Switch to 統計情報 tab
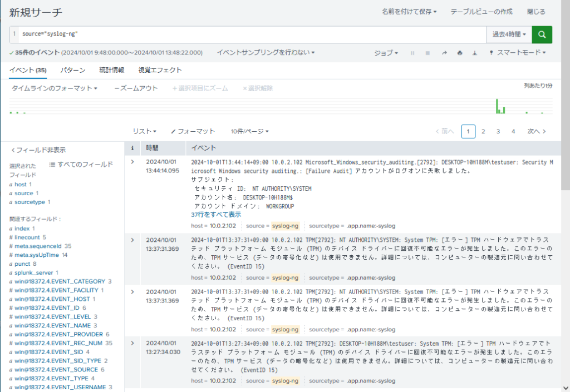The height and width of the screenshot is (392, 570). 111,70
